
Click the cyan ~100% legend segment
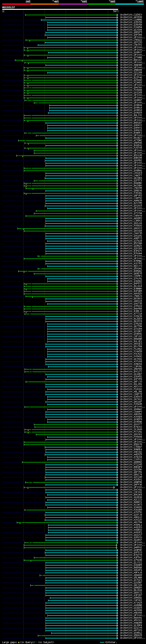click(130, 4)
